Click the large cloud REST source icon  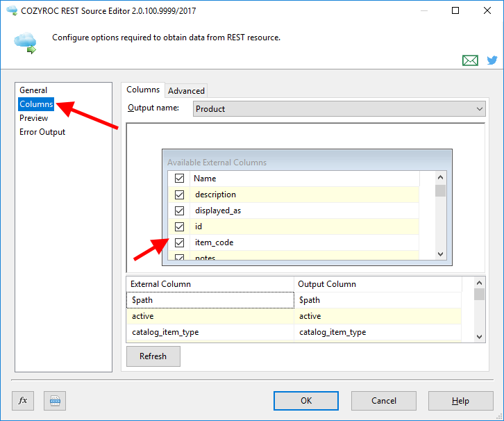(x=26, y=43)
